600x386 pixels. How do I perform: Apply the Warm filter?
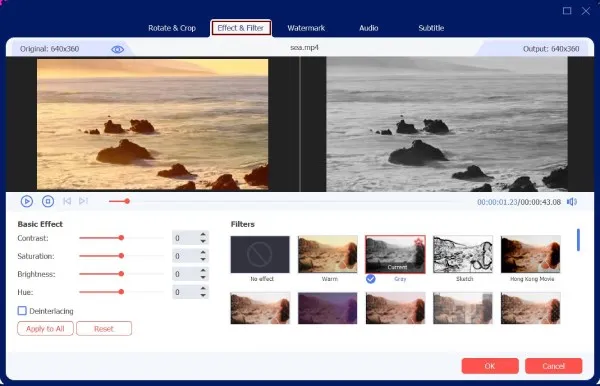pos(328,254)
